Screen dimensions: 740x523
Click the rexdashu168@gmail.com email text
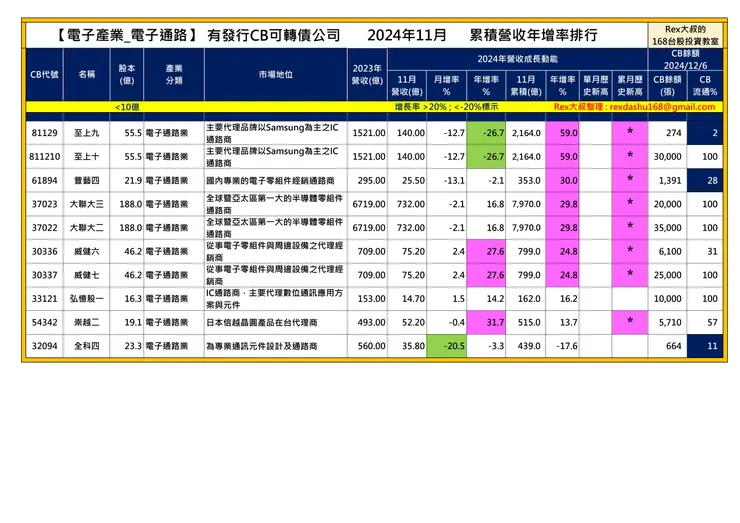point(662,107)
